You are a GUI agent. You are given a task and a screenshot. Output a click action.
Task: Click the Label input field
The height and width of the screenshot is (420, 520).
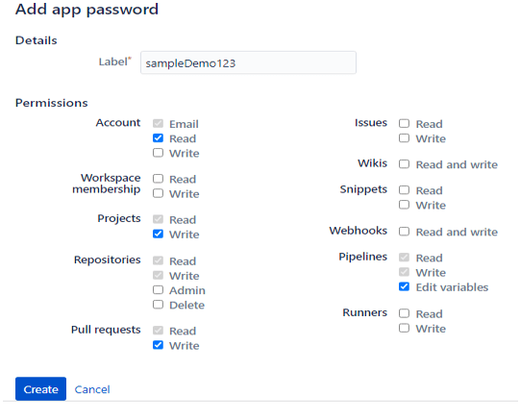(x=248, y=62)
